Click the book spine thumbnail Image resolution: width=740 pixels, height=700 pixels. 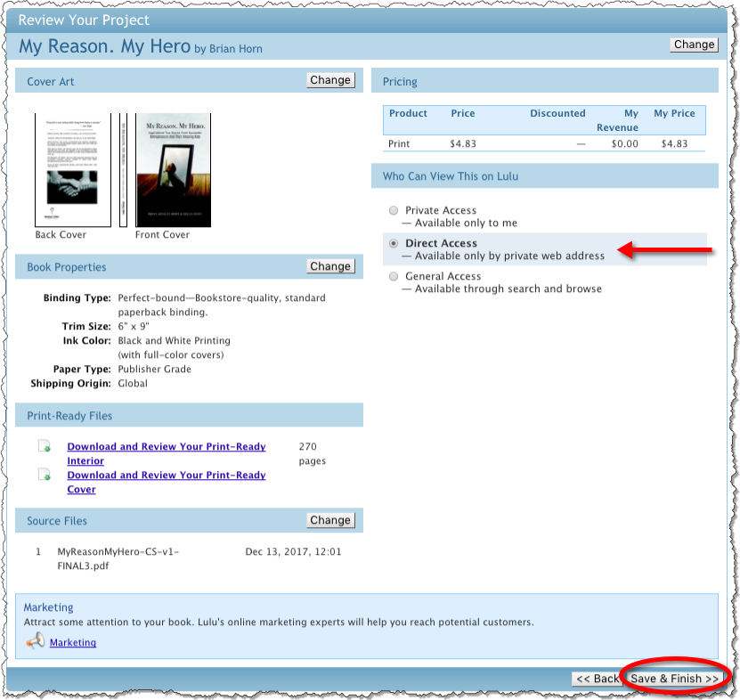point(123,170)
